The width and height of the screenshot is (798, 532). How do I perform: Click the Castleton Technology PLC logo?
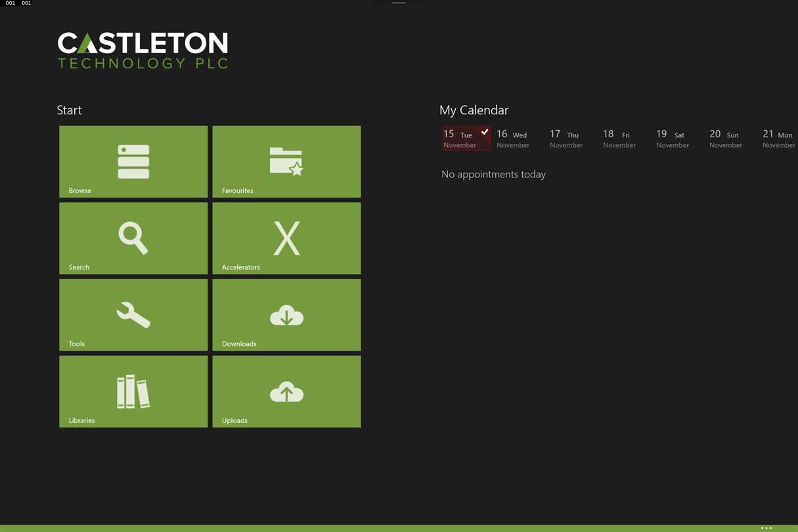(143, 51)
